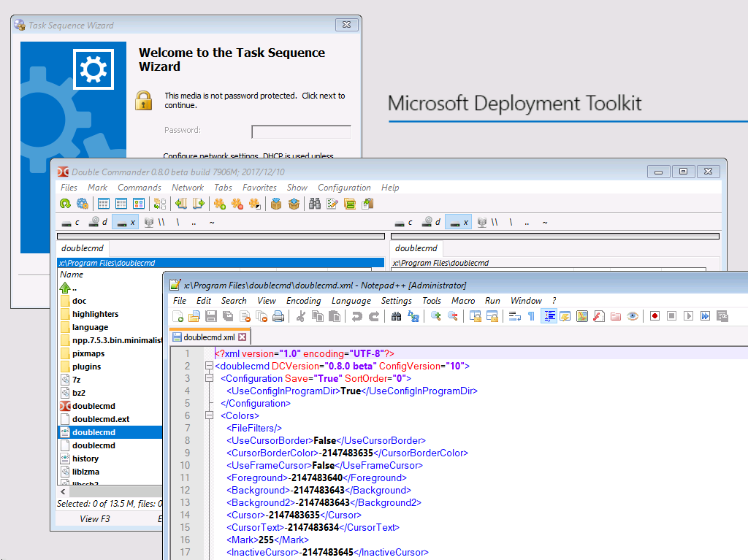Start macro recording with the red dot
748x560 pixels.
tap(654, 316)
